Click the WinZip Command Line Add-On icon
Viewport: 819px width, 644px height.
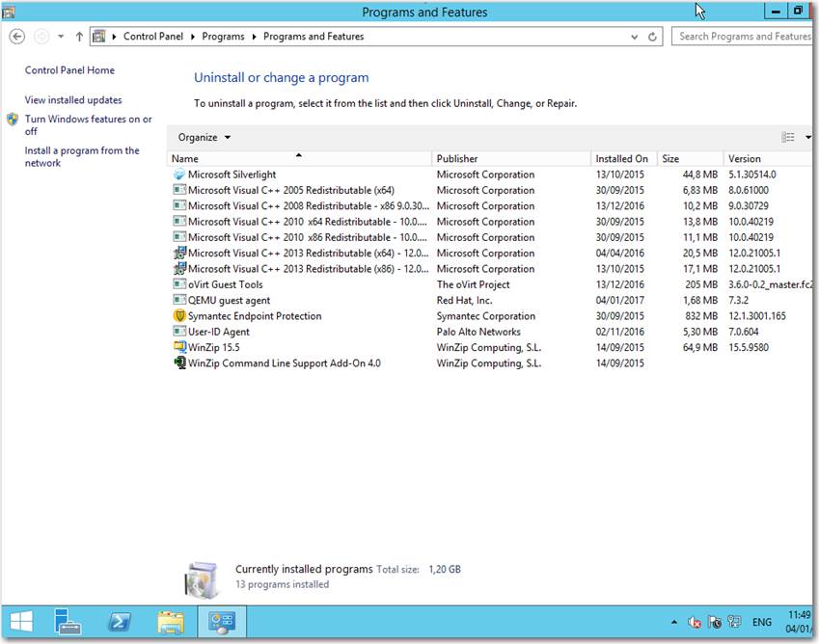point(179,363)
